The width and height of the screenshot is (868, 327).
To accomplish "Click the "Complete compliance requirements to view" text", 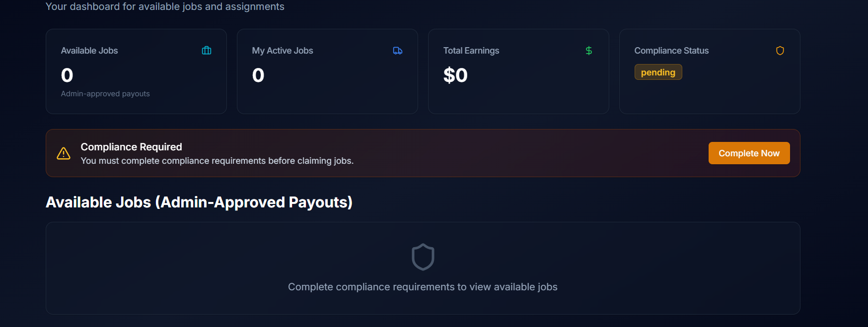I will 423,287.
